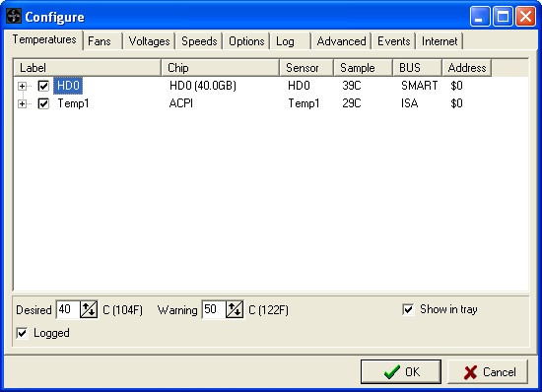This screenshot has height=392, width=542.
Task: Expand the HD0 tree node
Action: [22, 86]
